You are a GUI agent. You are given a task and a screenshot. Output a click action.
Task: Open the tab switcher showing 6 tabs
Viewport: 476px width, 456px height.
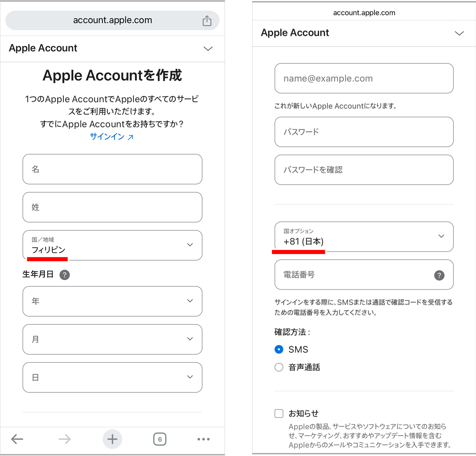click(x=160, y=439)
